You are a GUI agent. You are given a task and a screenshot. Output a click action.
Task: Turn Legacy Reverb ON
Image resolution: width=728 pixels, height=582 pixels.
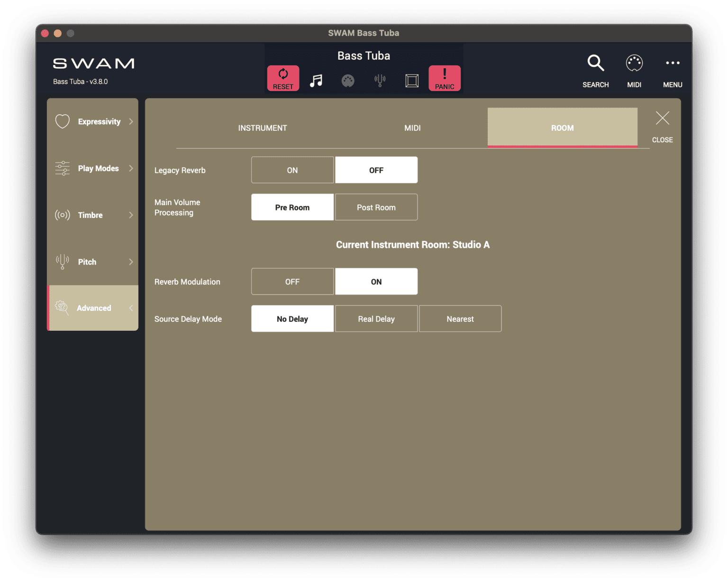pos(292,170)
